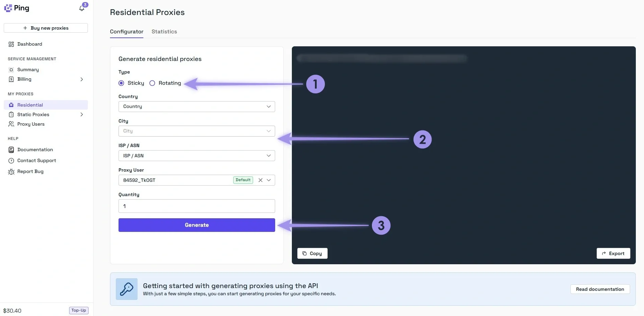Open the Residential proxies menu item
The width and height of the screenshot is (644, 316).
(x=46, y=105)
